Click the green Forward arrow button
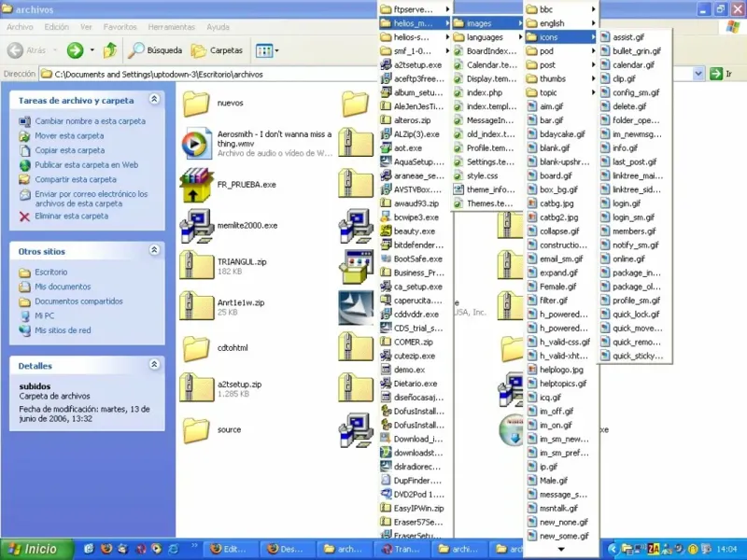The height and width of the screenshot is (560, 747). point(75,50)
